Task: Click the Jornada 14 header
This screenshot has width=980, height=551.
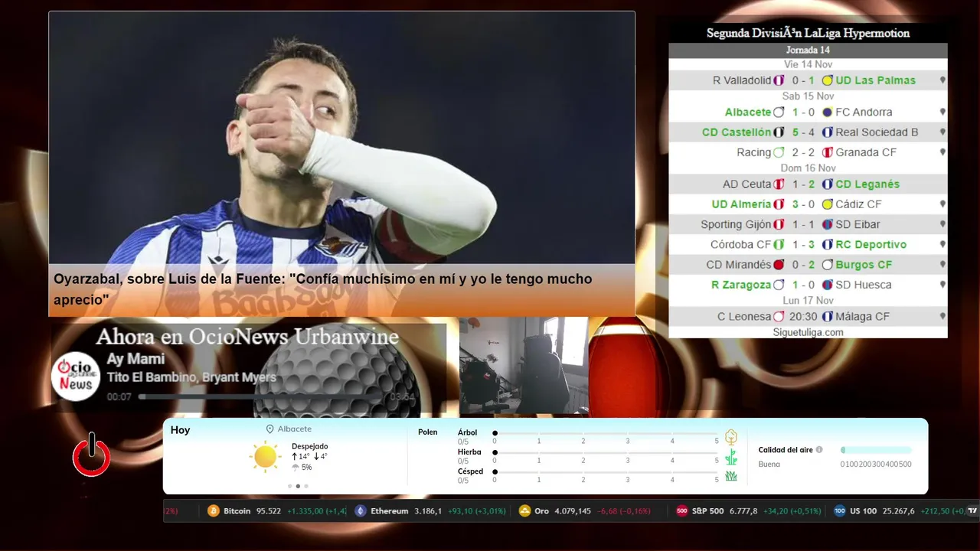Action: click(808, 51)
